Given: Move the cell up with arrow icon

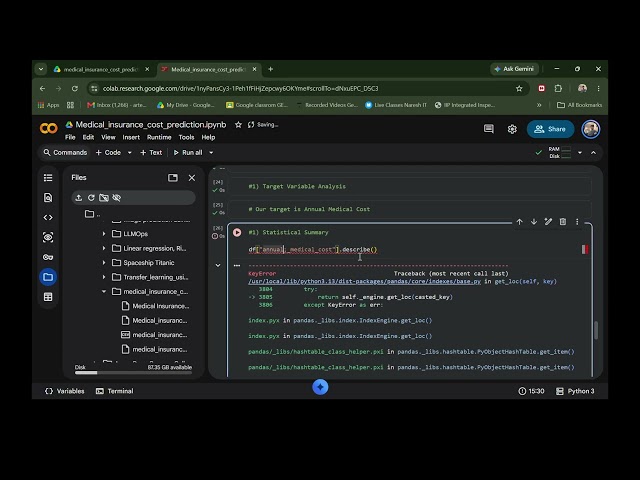Looking at the screenshot, I should [519, 222].
